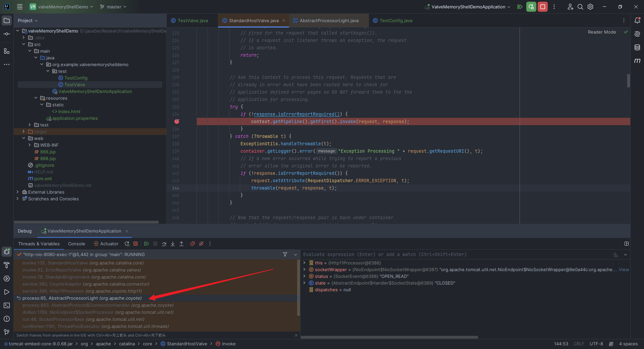Change CRLF line separator in status bar
The width and height of the screenshot is (644, 349).
click(x=579, y=344)
